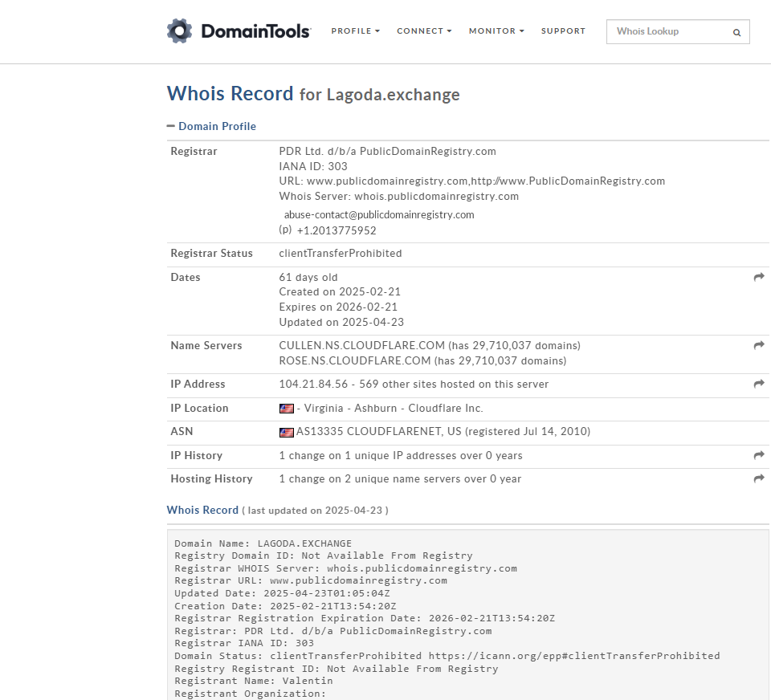This screenshot has height=700, width=771.
Task: Click share arrow in Hosting History row
Action: [x=759, y=478]
